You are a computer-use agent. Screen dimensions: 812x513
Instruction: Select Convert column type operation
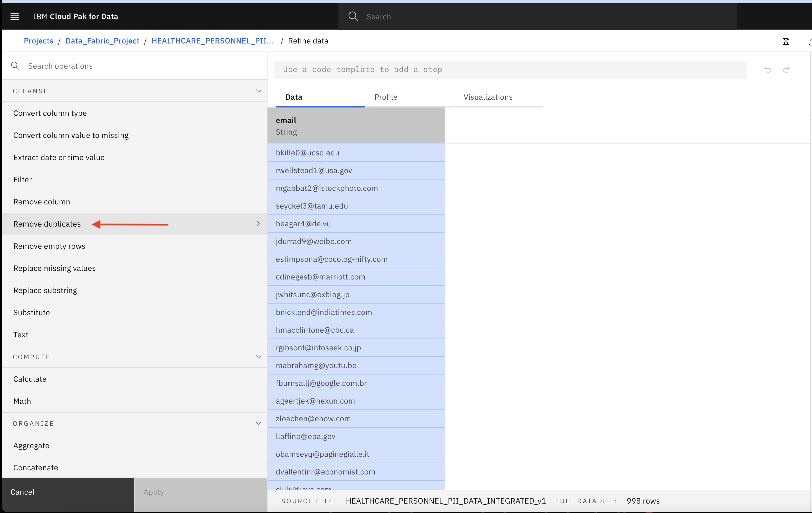pyautogui.click(x=134, y=113)
